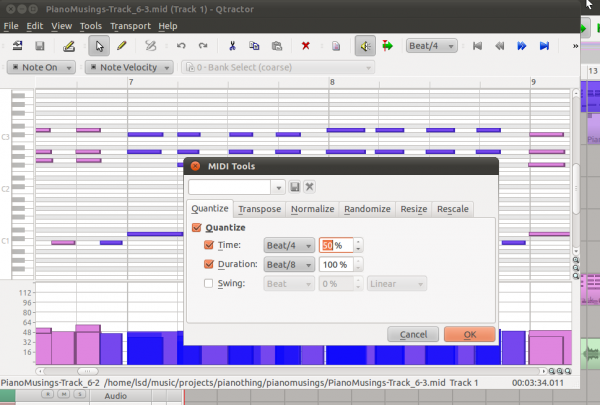Click the rewind transport button
Screen dimensions: 600x405
pyautogui.click(x=499, y=46)
